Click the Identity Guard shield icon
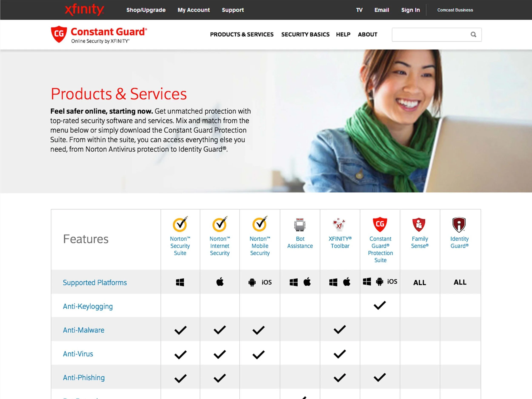This screenshot has height=399, width=532. 459,225
